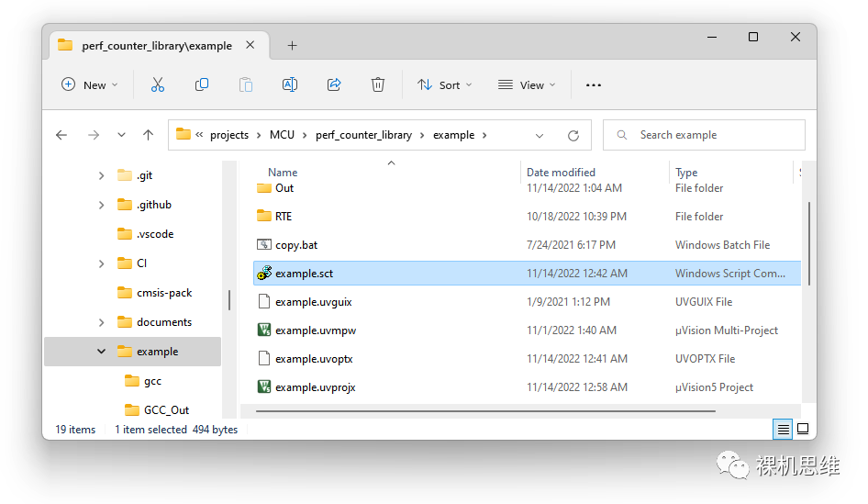Click the Delete trash can icon
The height and width of the screenshot is (504, 868).
pyautogui.click(x=378, y=84)
